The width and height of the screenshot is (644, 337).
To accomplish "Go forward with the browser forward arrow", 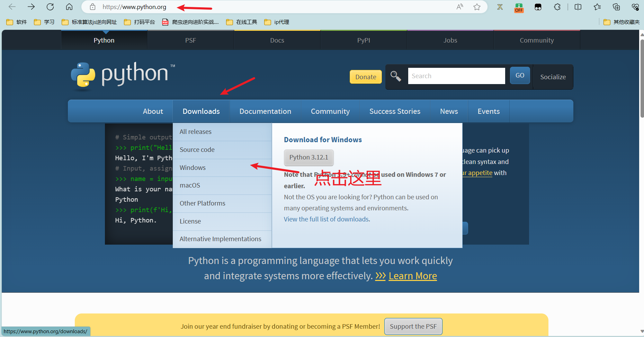I will [x=31, y=7].
